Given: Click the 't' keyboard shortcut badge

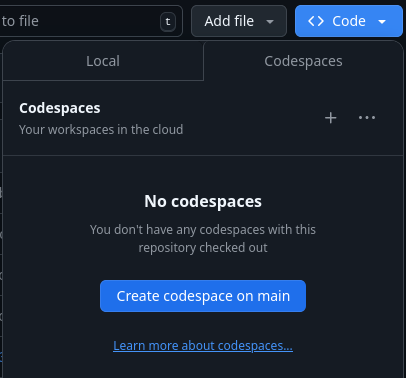Looking at the screenshot, I should coord(168,22).
